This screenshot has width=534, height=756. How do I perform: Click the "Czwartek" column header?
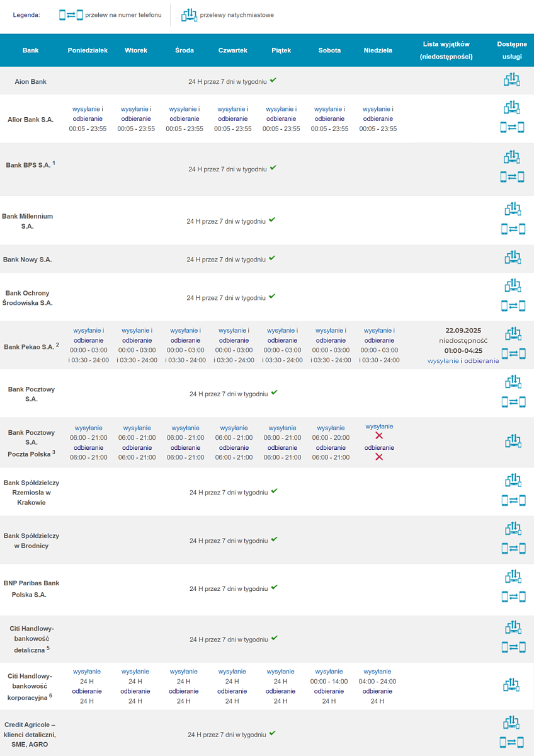(233, 50)
